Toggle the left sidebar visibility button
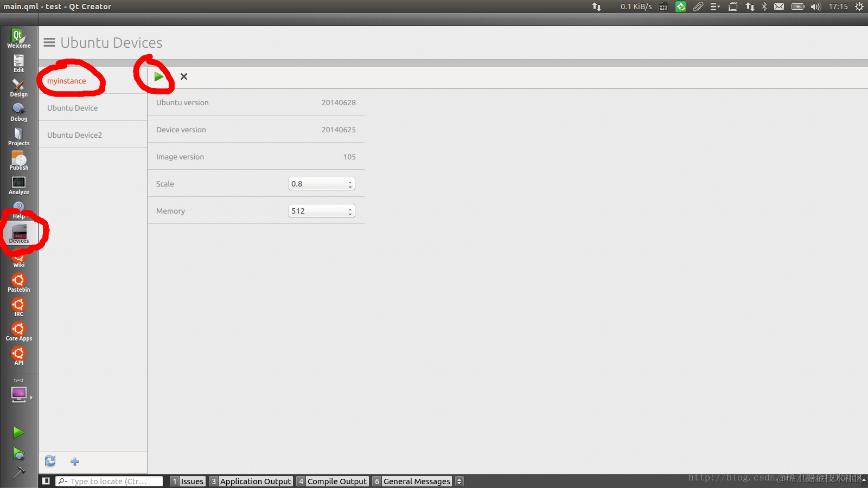Image resolution: width=868 pixels, height=488 pixels. (46, 481)
